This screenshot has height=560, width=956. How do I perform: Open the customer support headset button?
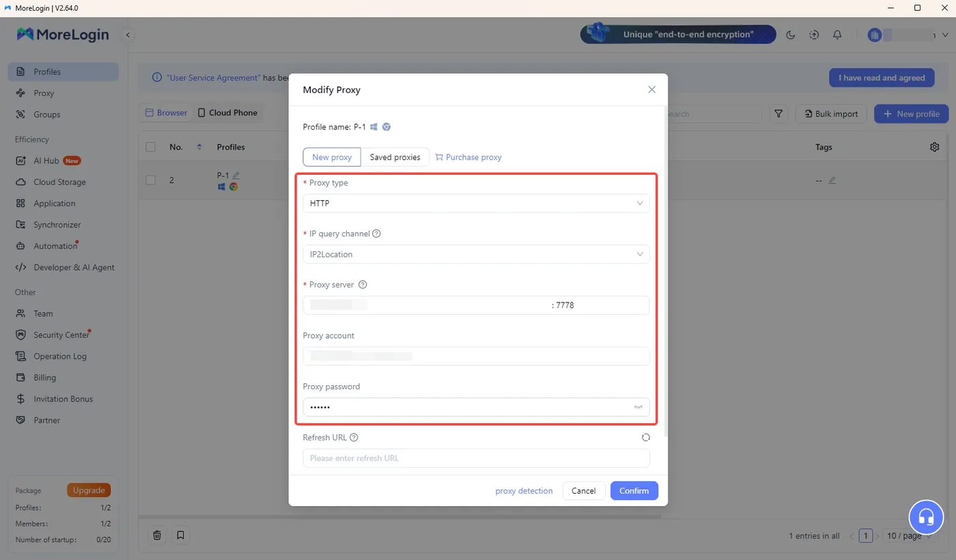tap(926, 517)
